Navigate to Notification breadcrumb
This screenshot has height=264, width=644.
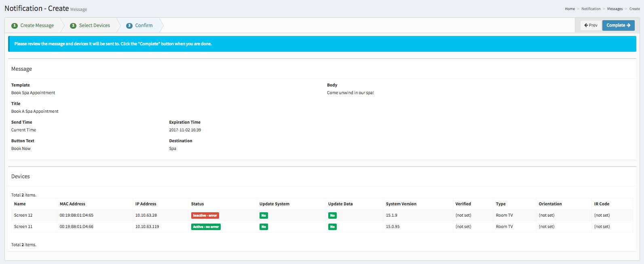(x=591, y=9)
